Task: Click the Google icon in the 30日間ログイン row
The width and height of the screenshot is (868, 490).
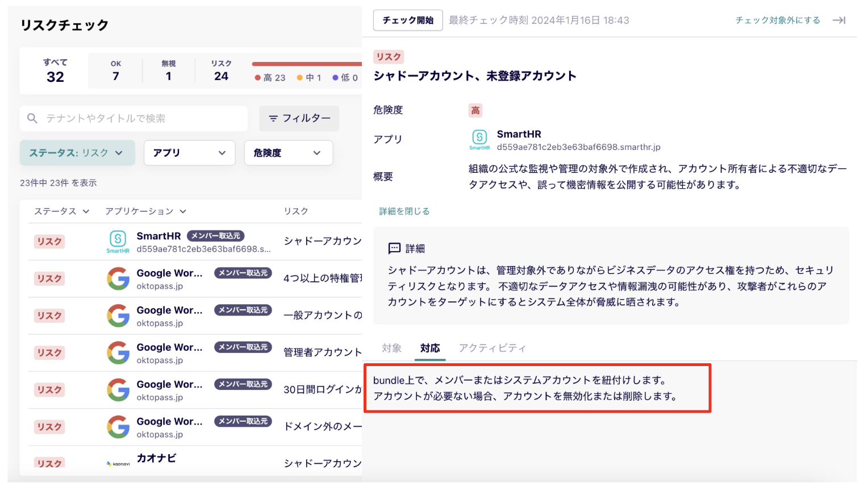Action: 118,389
